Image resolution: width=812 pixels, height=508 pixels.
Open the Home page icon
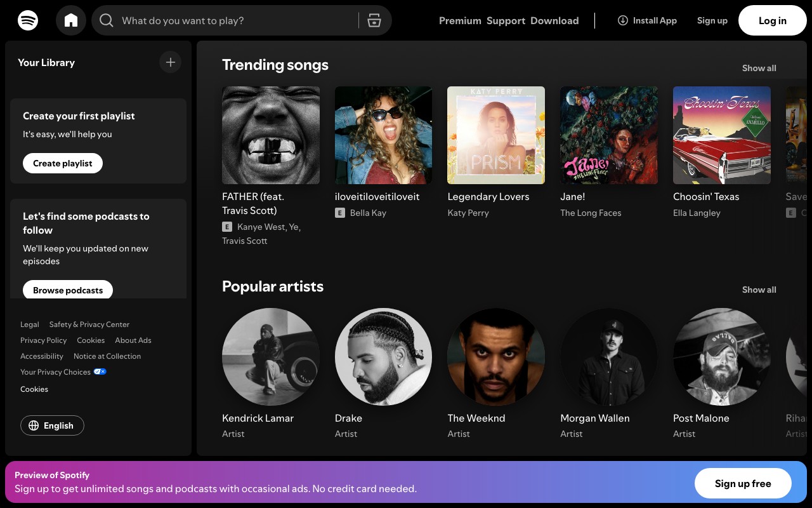pos(71,20)
